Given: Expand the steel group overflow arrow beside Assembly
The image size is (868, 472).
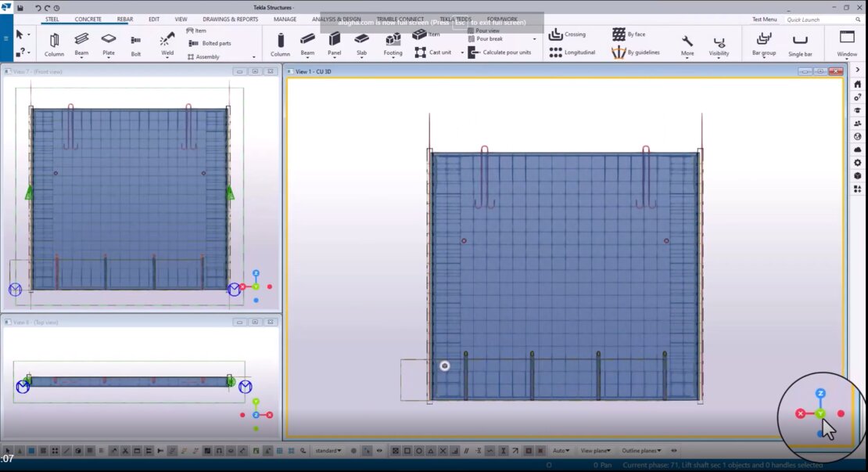Looking at the screenshot, I should 254,57.
